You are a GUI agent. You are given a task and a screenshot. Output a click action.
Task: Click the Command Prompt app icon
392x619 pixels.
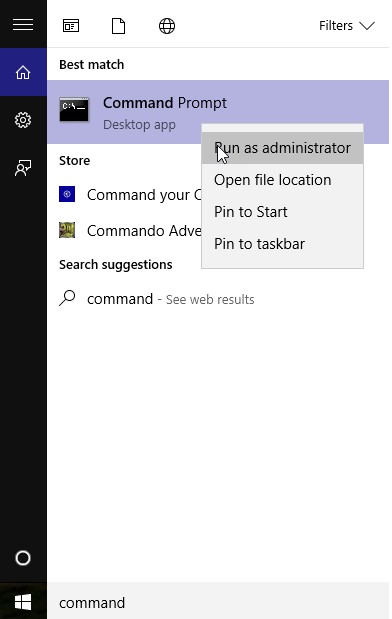[x=74, y=109]
